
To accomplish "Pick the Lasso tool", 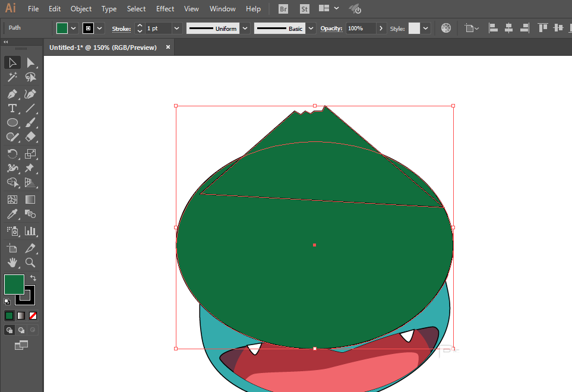I will pos(30,77).
